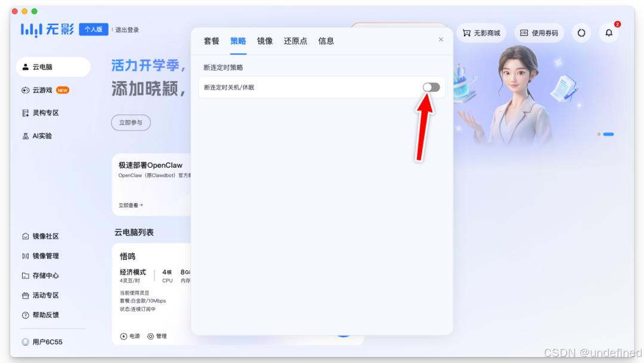This screenshot has height=363, width=644.
Task: Click the notification bell with badge
Action: pos(609,33)
